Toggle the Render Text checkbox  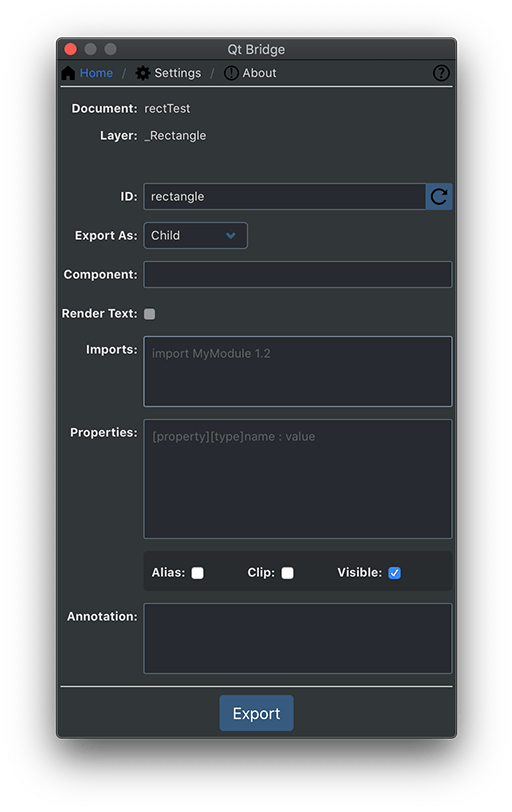[150, 314]
